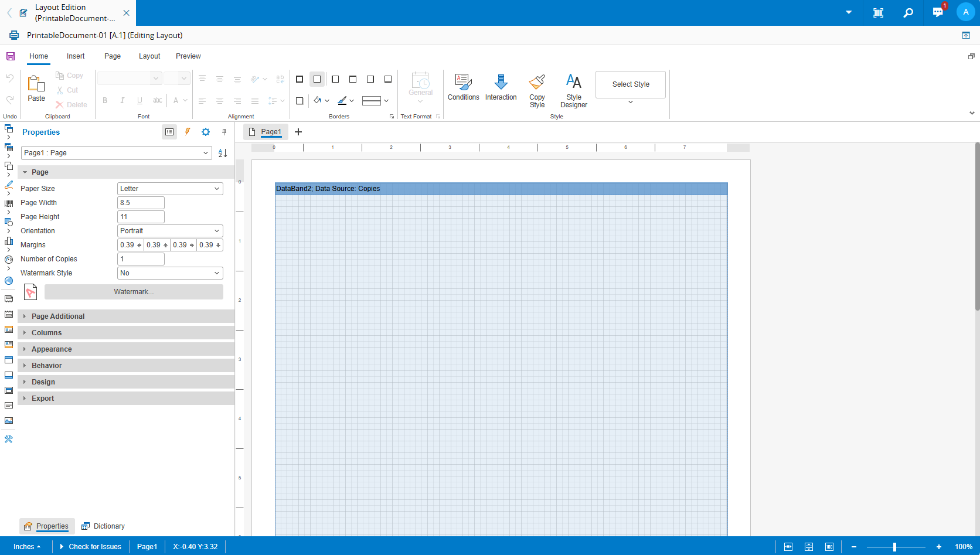Click the properties settings gear icon
This screenshot has height=555, width=980.
[x=206, y=132]
